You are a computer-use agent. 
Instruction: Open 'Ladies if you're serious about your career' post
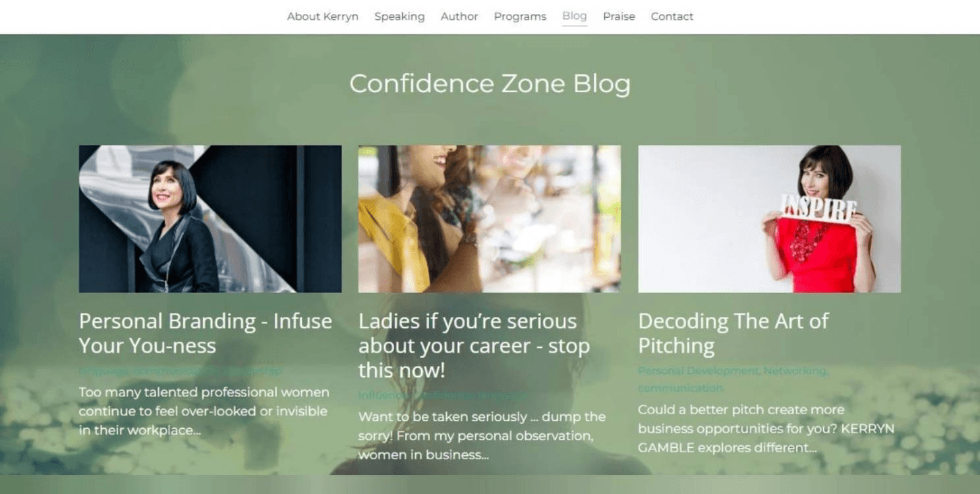(x=474, y=346)
